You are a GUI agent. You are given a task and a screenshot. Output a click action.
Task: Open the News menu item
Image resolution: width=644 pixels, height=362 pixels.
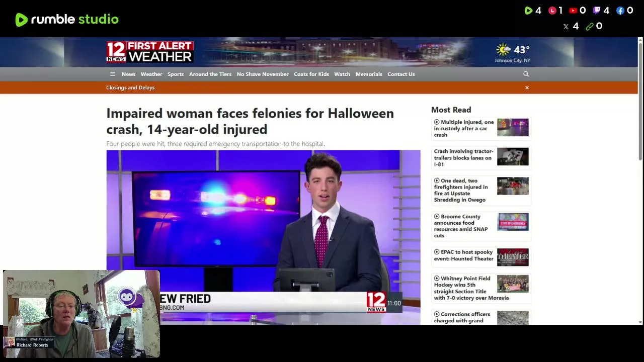tap(128, 74)
